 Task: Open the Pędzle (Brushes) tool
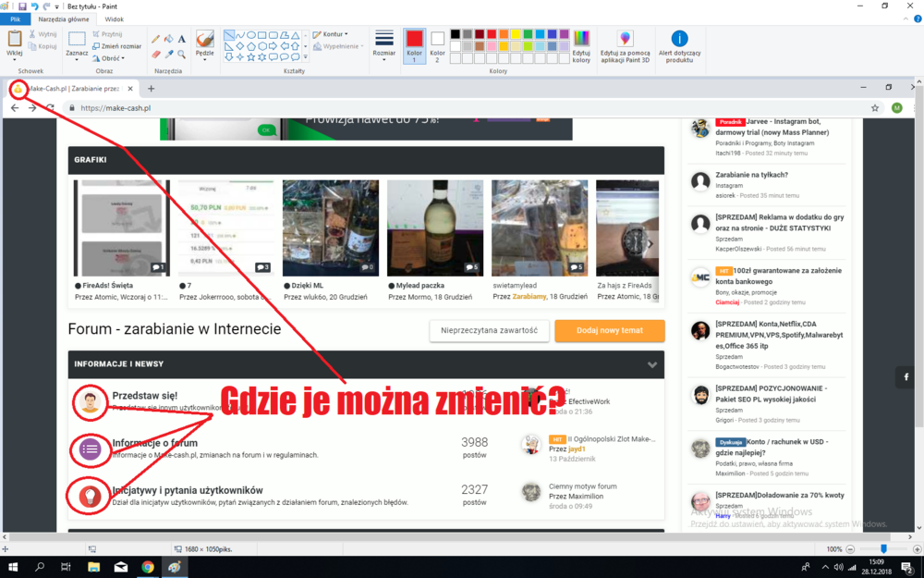[205, 43]
